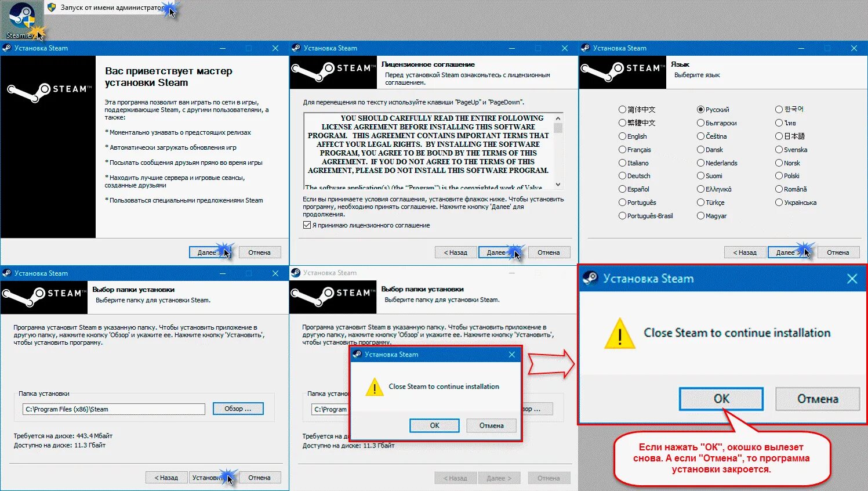The height and width of the screenshot is (491, 868).
Task: Select the Français language radio button
Action: (x=622, y=150)
